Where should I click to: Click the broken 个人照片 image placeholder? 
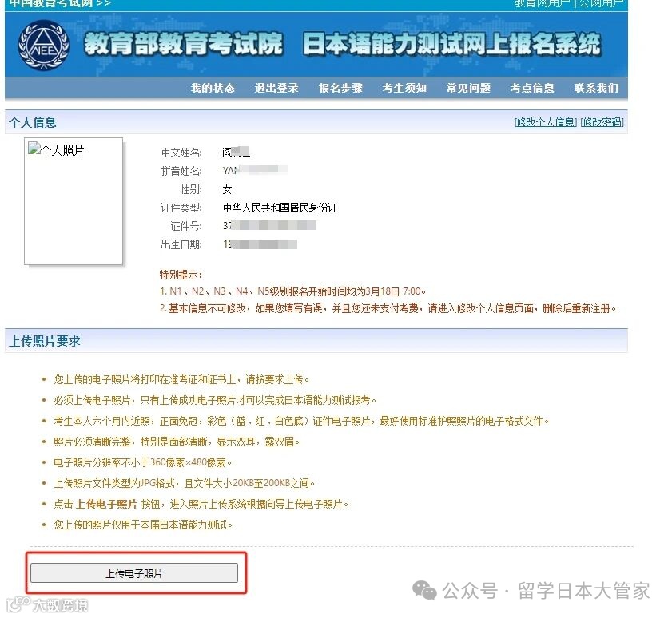(x=74, y=201)
